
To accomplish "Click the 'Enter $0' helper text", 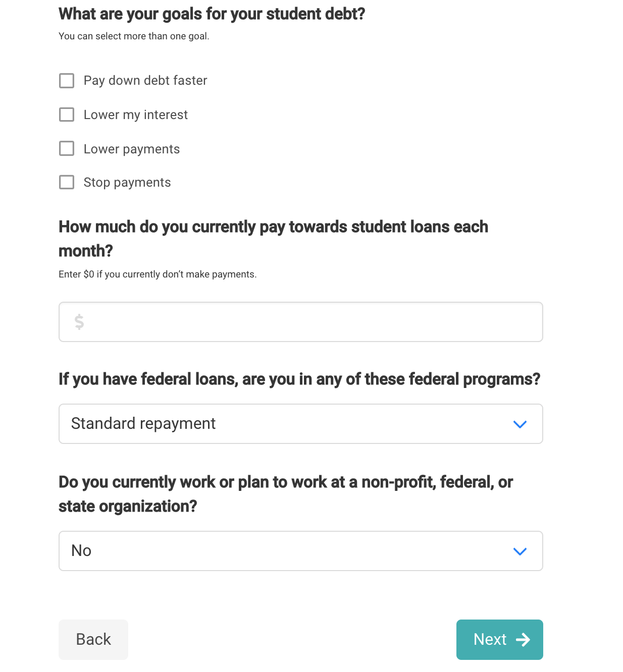I will click(x=158, y=274).
